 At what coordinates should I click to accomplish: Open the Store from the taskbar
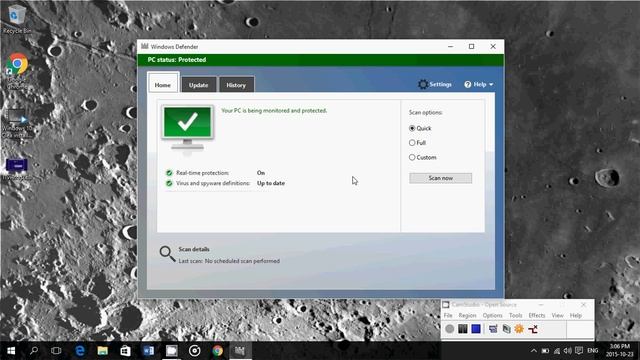pos(125,351)
